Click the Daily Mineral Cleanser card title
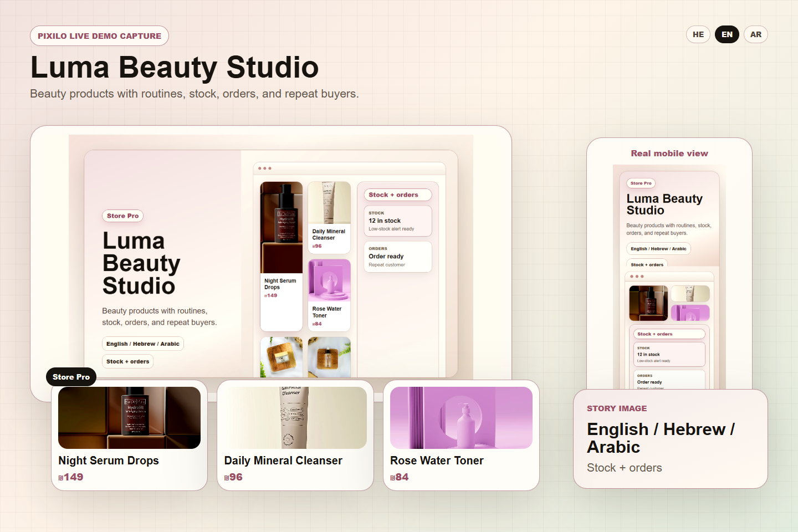 pyautogui.click(x=283, y=461)
